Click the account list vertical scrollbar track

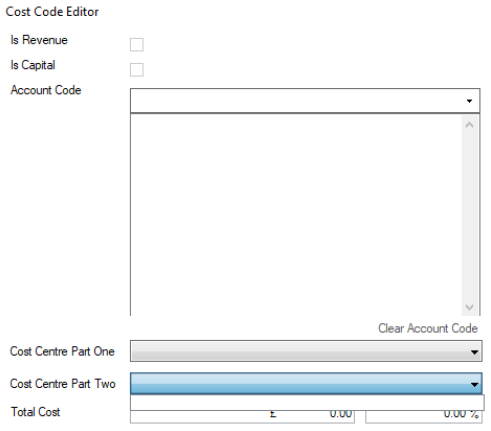tap(469, 216)
